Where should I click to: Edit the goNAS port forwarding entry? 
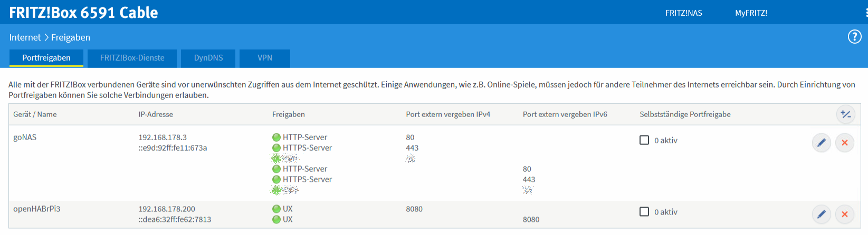pos(822,143)
